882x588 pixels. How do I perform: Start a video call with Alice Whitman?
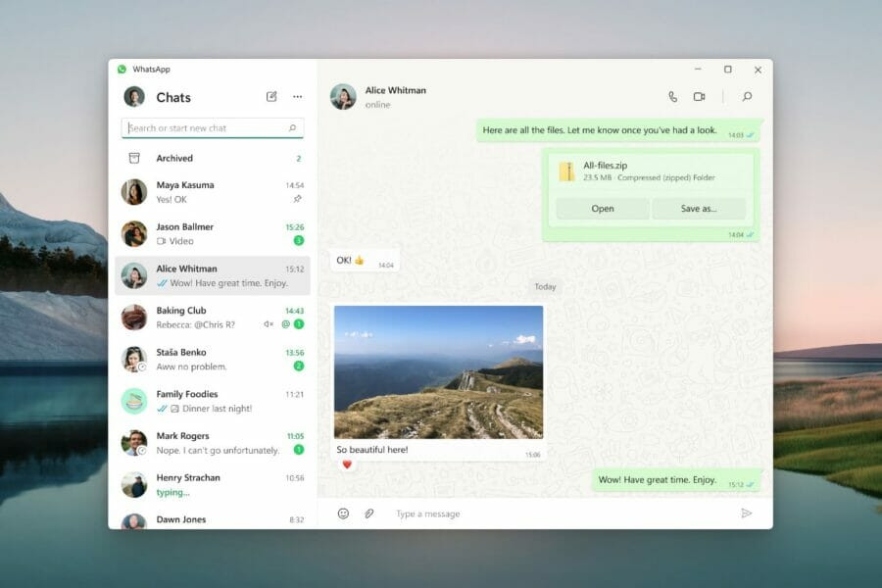click(699, 97)
